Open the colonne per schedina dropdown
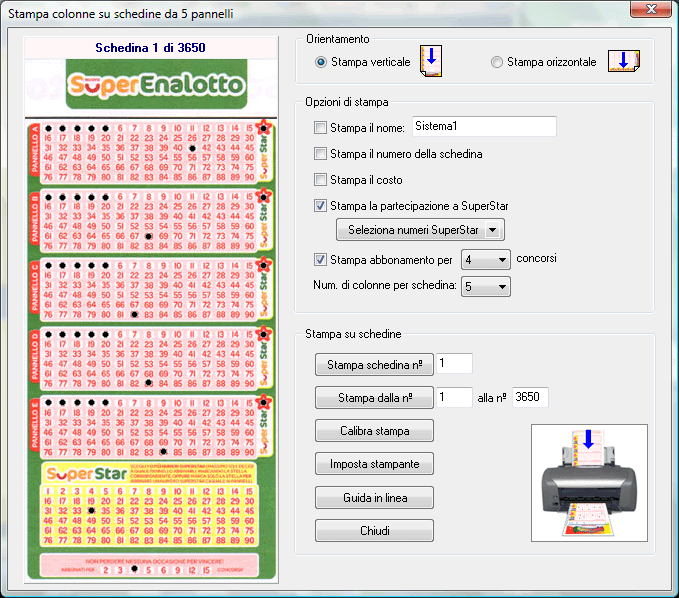This screenshot has height=598, width=679. coord(488,287)
